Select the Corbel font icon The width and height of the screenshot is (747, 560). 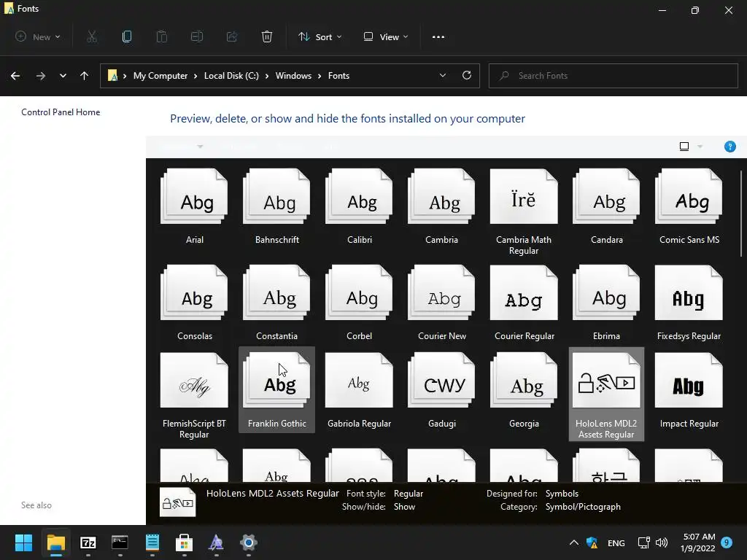(x=359, y=293)
